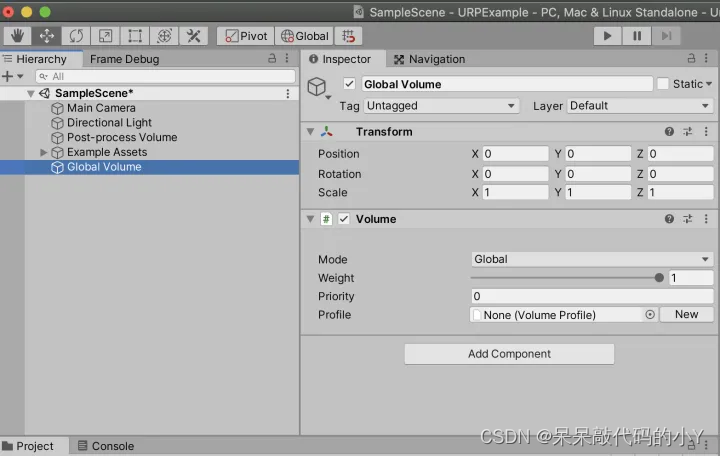The width and height of the screenshot is (720, 456).
Task: Open the Static flags dropdown arrow
Action: point(709,84)
